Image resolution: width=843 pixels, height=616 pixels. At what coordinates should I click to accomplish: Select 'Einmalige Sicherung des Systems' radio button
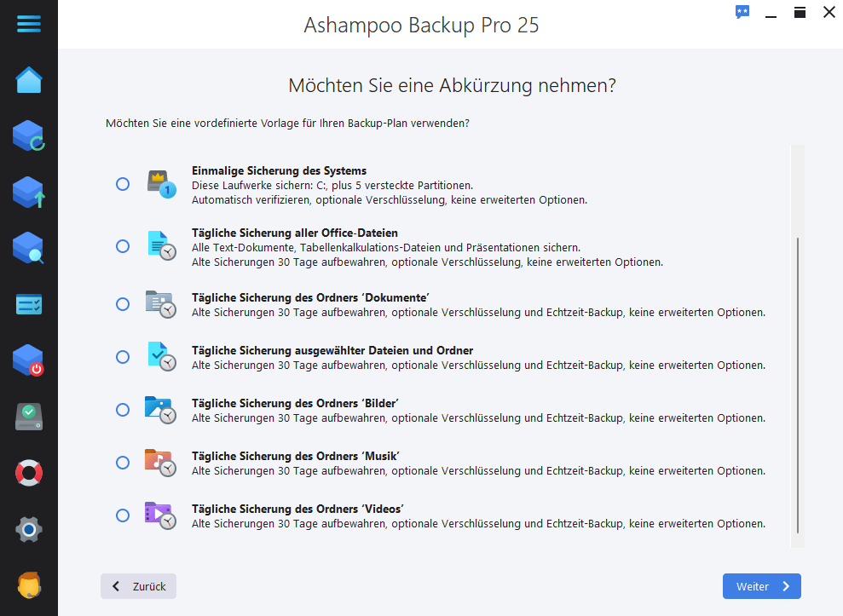pyautogui.click(x=123, y=184)
